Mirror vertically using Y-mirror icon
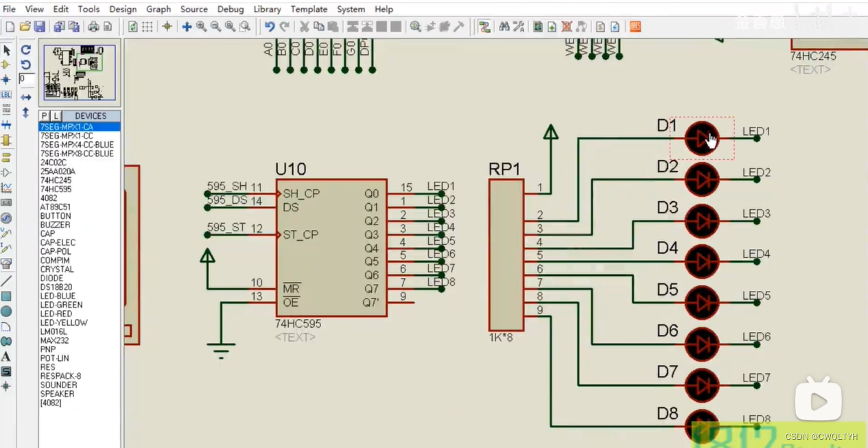 (26, 112)
